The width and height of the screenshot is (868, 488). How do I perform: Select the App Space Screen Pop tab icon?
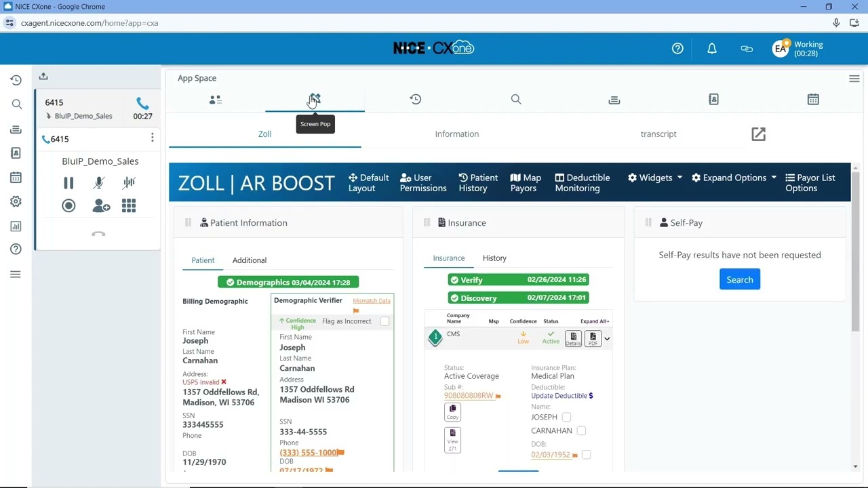[315, 100]
